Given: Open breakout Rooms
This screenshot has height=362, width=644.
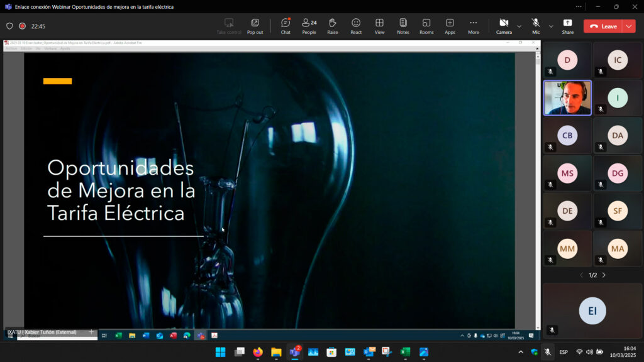Looking at the screenshot, I should (426, 25).
